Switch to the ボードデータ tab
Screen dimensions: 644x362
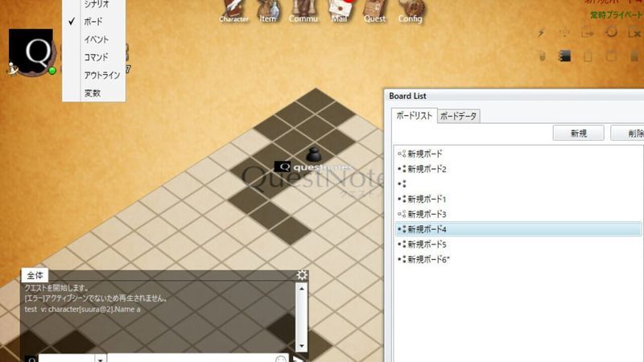click(x=458, y=116)
